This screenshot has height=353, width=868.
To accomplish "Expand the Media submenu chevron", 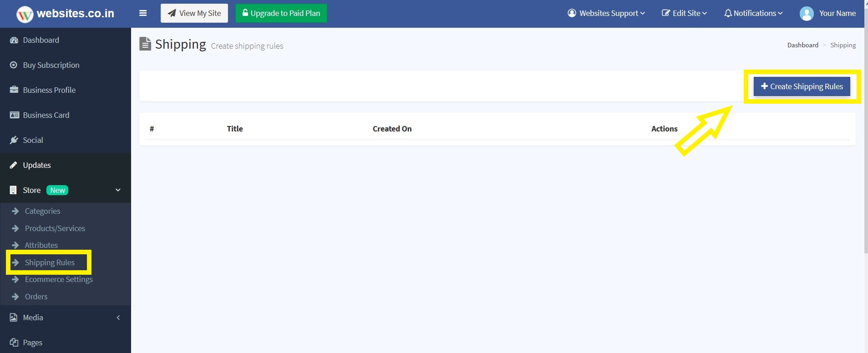I will pyautogui.click(x=118, y=318).
